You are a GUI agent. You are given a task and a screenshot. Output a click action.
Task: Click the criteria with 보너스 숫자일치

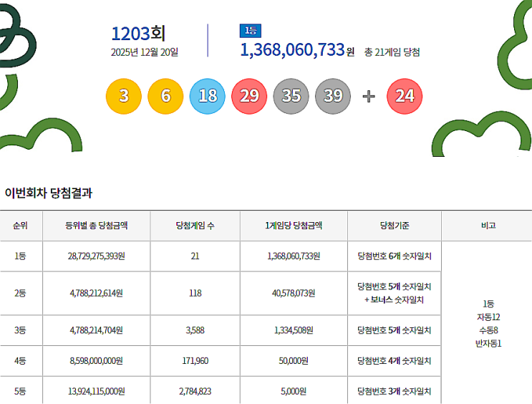[395, 293]
